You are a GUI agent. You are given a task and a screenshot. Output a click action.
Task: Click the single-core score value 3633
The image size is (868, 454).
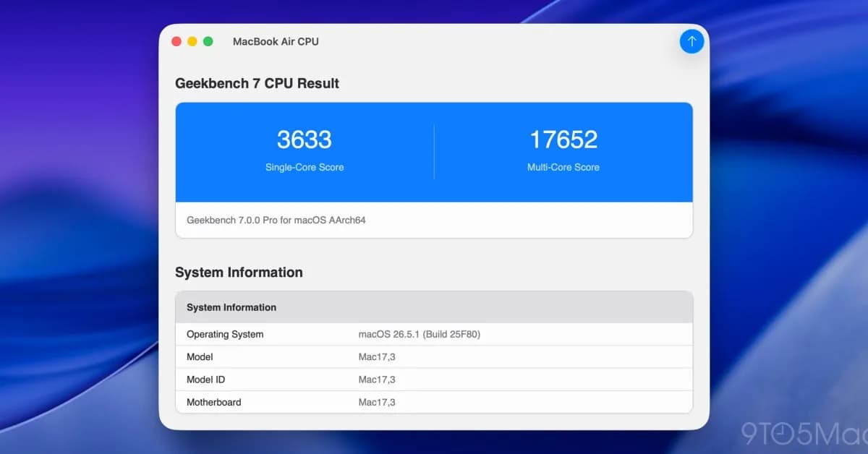tap(305, 139)
